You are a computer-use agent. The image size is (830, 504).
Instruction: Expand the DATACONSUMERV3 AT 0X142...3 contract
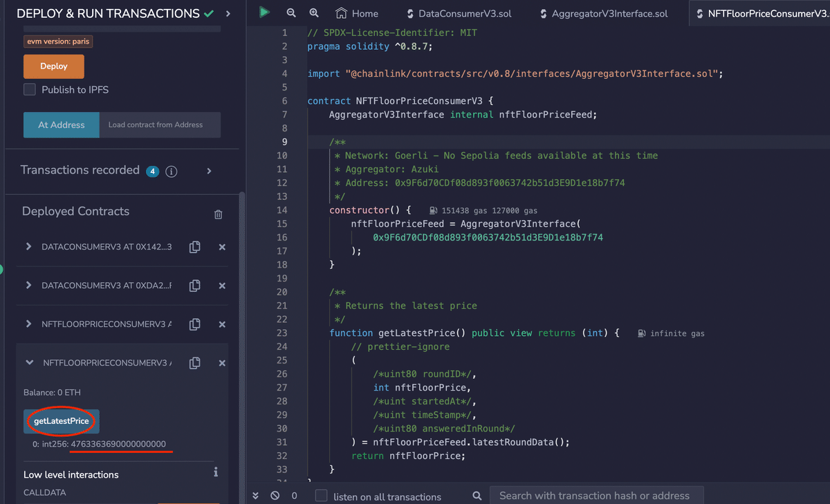28,247
